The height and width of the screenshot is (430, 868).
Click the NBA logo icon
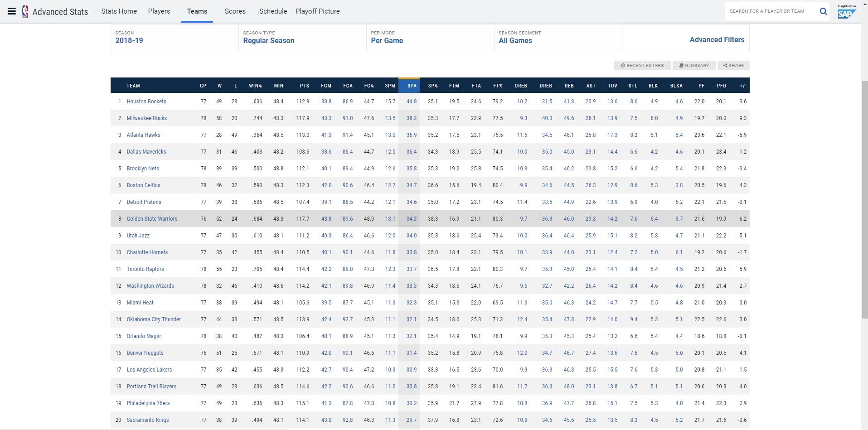(25, 11)
